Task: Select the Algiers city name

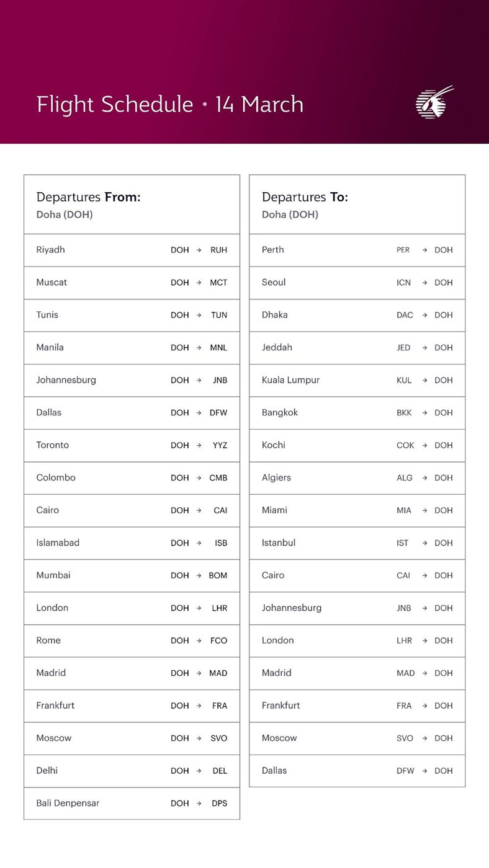Action: click(x=276, y=478)
